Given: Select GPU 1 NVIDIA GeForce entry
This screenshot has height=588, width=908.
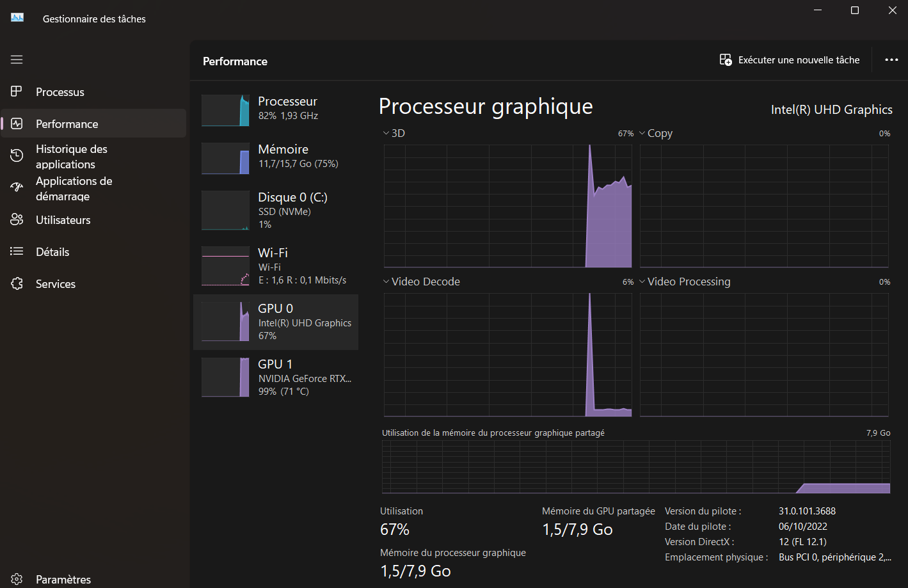Looking at the screenshot, I should [x=275, y=377].
